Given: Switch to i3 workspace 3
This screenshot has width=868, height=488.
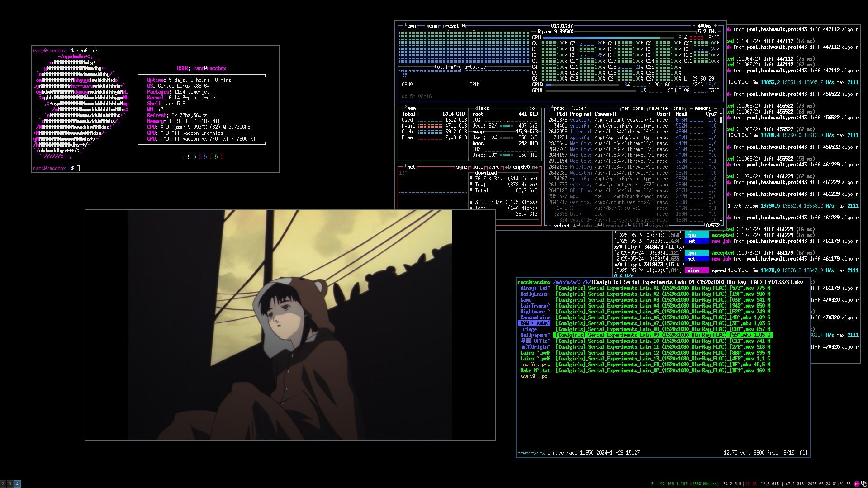Looking at the screenshot, I should tap(10, 484).
